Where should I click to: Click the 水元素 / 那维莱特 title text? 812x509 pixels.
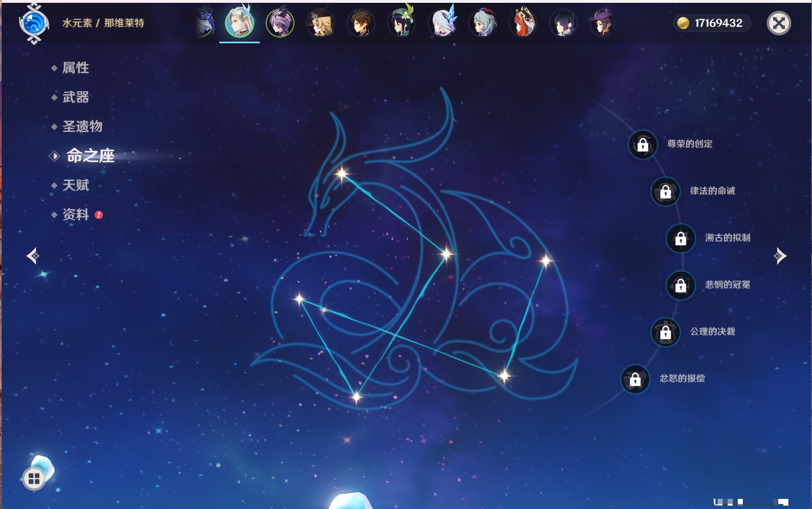103,23
